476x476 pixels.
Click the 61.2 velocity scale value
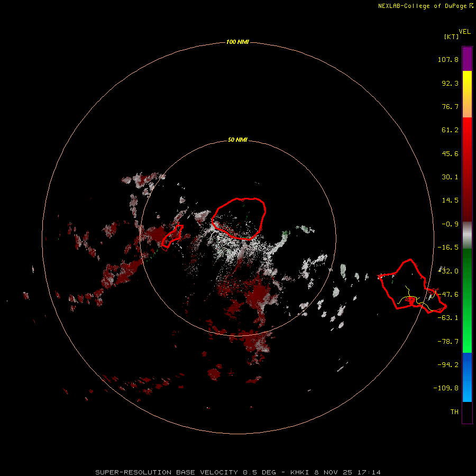(450, 130)
